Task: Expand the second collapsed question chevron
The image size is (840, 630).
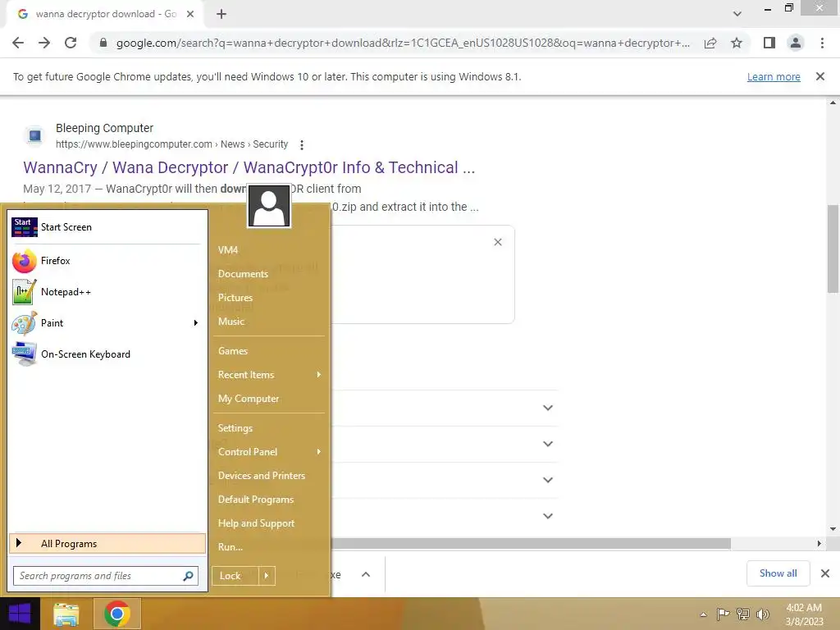Action: [x=547, y=444]
